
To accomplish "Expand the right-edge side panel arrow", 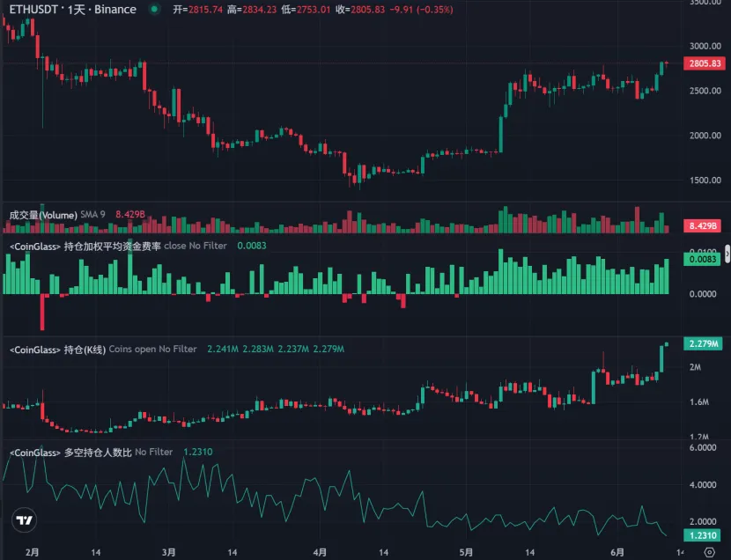I will click(x=727, y=254).
